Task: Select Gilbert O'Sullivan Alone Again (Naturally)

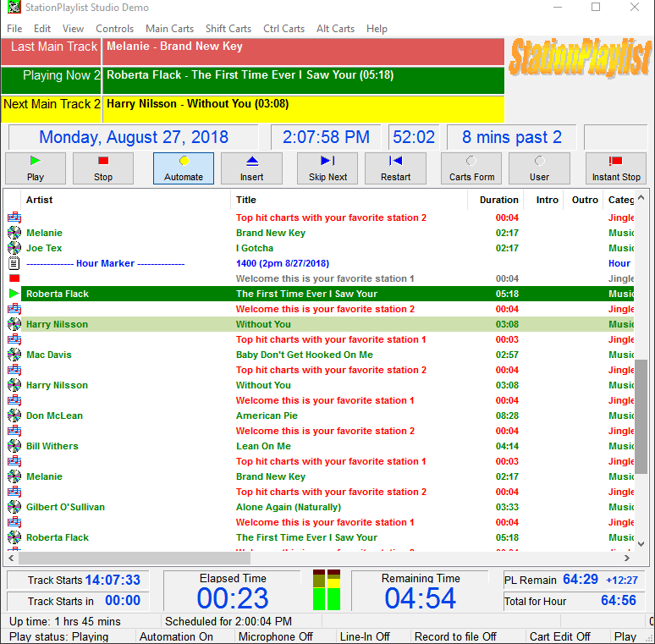Action: tap(321, 507)
